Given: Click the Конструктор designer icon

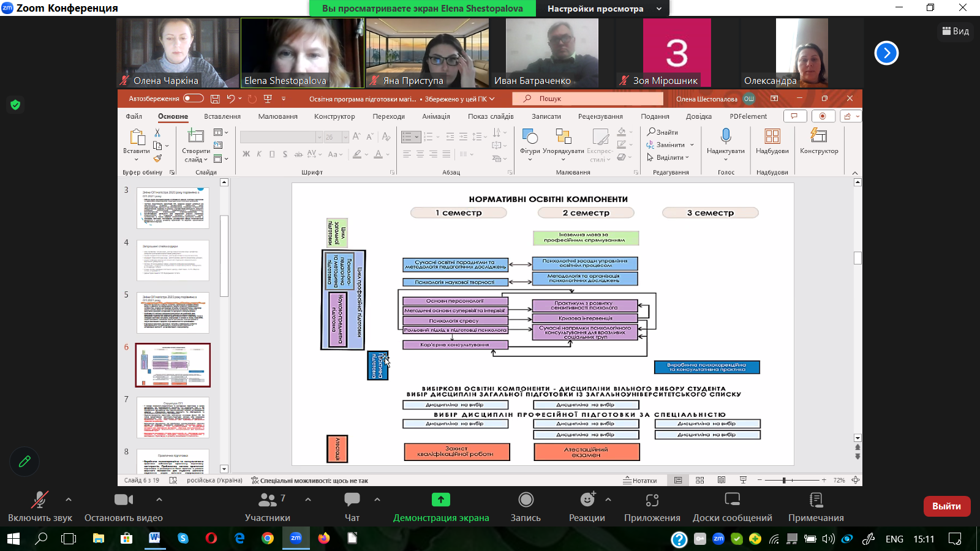Looking at the screenshot, I should (x=819, y=135).
